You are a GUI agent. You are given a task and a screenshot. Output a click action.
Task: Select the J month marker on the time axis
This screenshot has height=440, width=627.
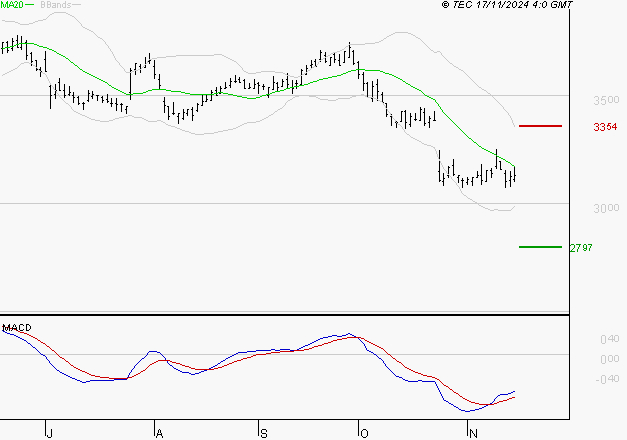49,432
